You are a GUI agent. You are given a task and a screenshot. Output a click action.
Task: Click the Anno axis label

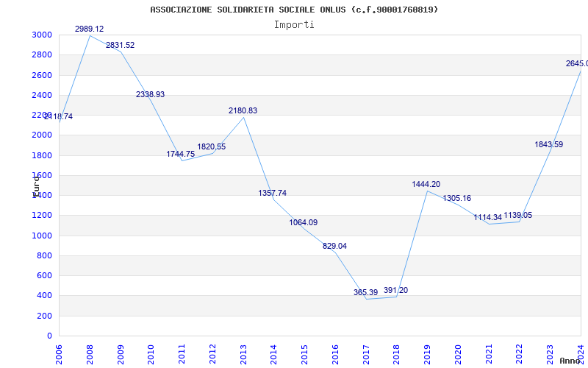pyautogui.click(x=570, y=361)
